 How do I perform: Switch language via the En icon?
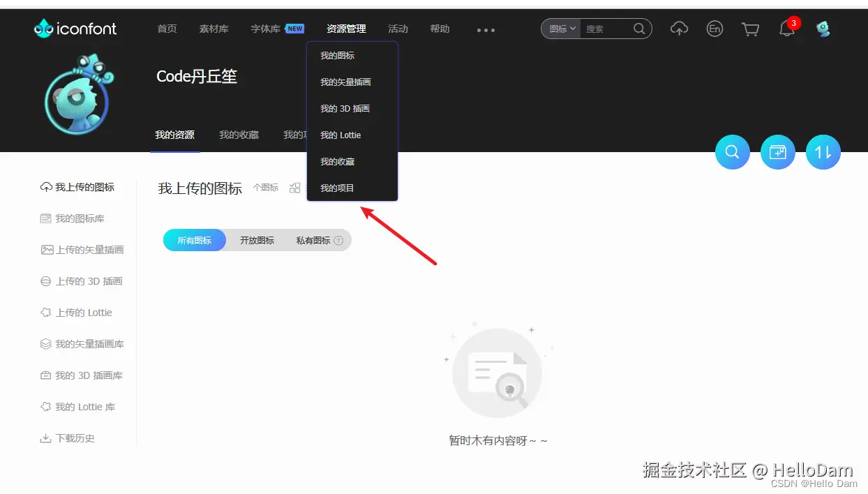[x=714, y=29]
